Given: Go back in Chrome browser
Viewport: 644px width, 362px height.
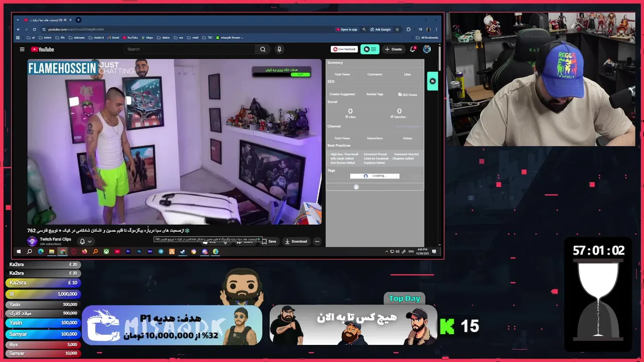Looking at the screenshot, I should click(x=18, y=29).
